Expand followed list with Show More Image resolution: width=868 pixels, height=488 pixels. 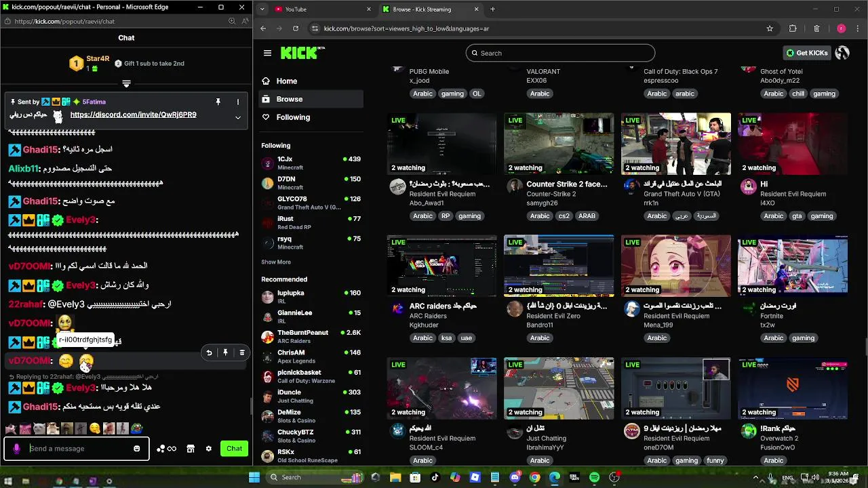tap(276, 262)
